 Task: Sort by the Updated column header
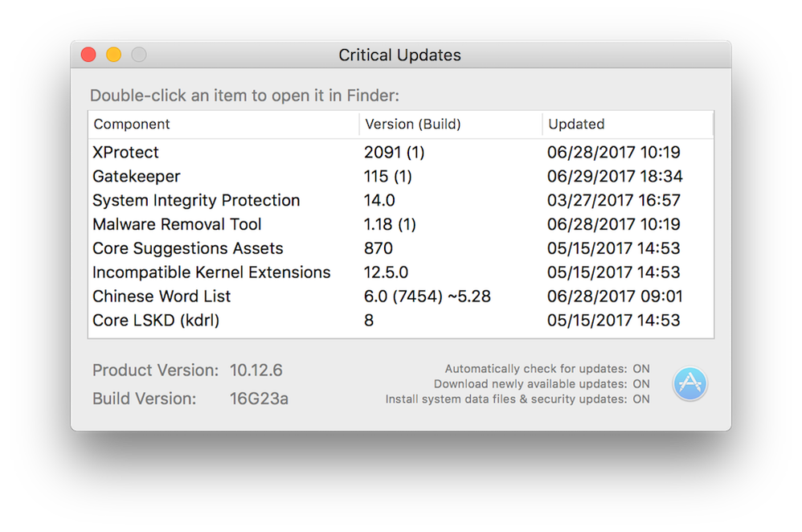pyautogui.click(x=627, y=125)
